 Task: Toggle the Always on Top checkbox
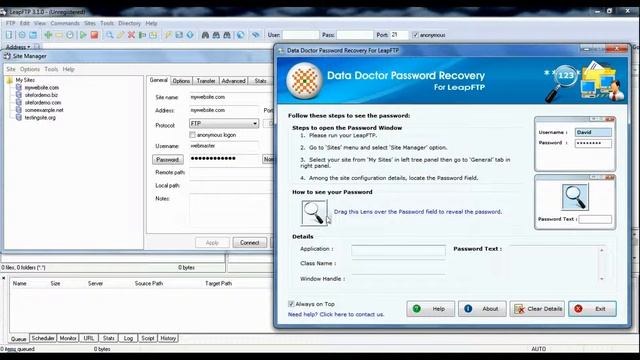point(291,304)
